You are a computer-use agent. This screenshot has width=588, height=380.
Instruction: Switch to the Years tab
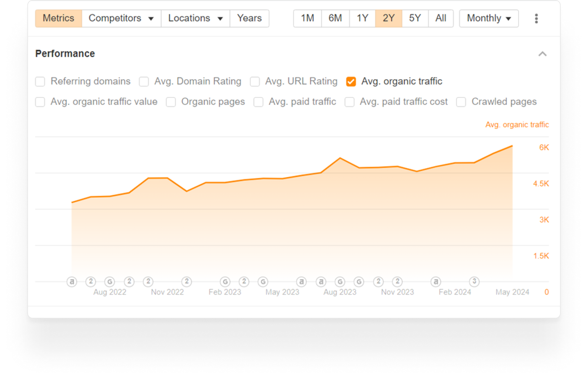point(250,18)
